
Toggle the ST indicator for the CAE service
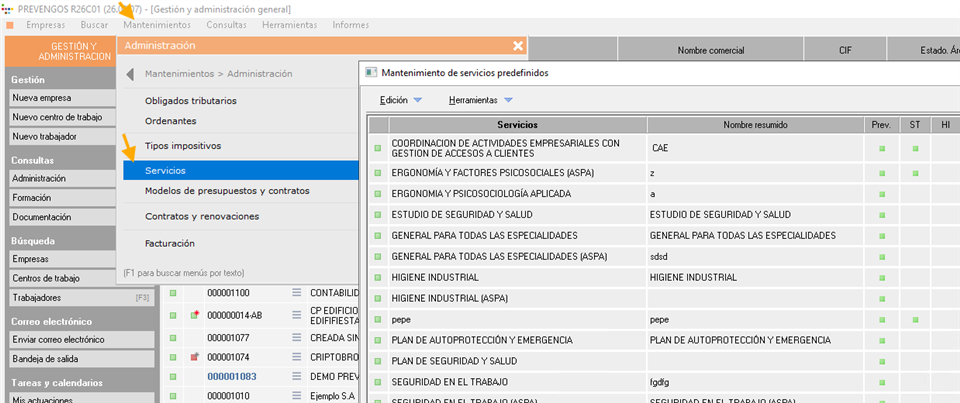(x=915, y=149)
